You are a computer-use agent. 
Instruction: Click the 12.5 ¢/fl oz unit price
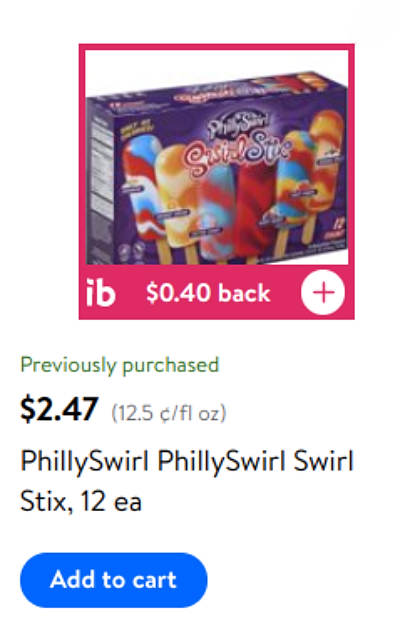point(169,413)
